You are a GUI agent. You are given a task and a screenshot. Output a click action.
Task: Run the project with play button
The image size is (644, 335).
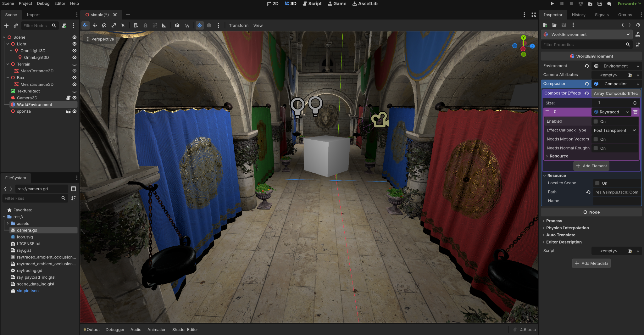[x=552, y=4]
